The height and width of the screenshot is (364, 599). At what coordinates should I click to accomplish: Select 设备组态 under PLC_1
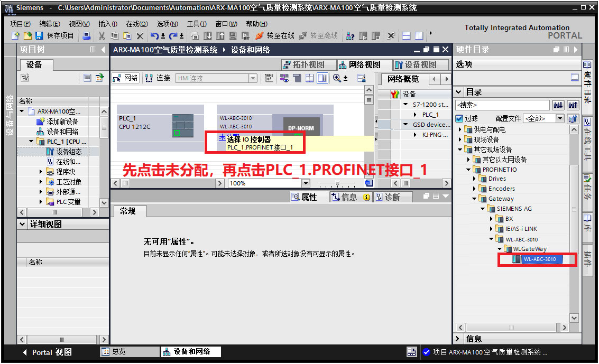coord(69,152)
